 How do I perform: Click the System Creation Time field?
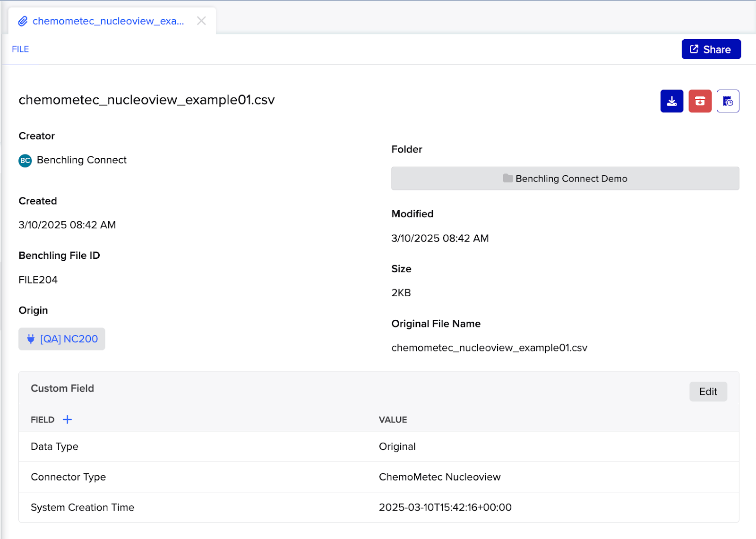83,507
